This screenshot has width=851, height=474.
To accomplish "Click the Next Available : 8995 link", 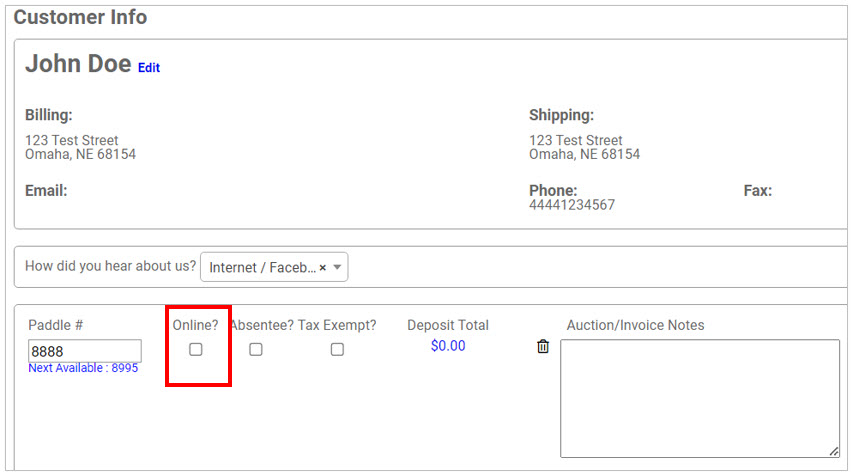I will [83, 368].
